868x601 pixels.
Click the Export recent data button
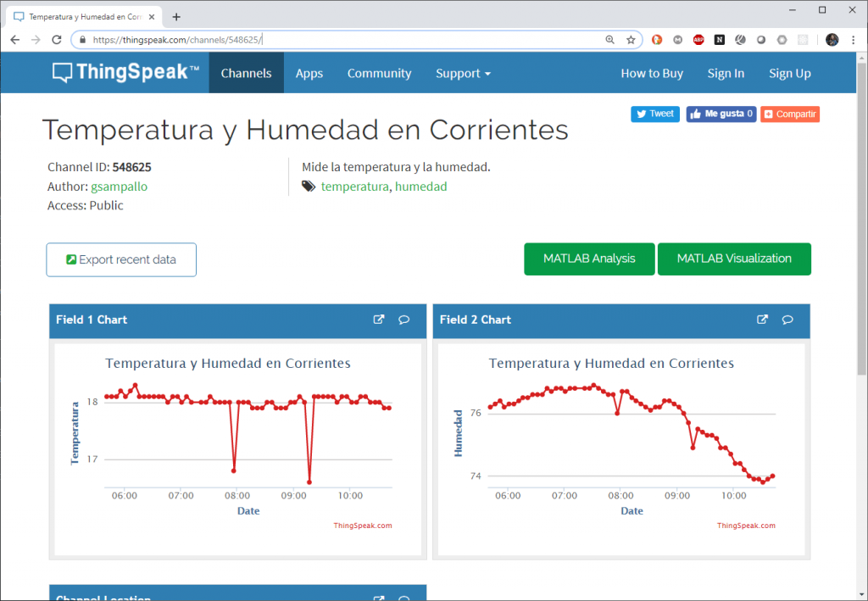click(120, 259)
